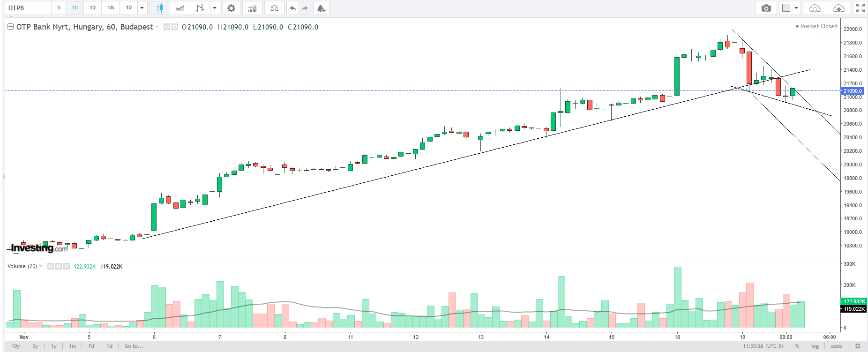Hide the Volume indicator using eye icon
This screenshot has width=868, height=352.
[x=51, y=266]
